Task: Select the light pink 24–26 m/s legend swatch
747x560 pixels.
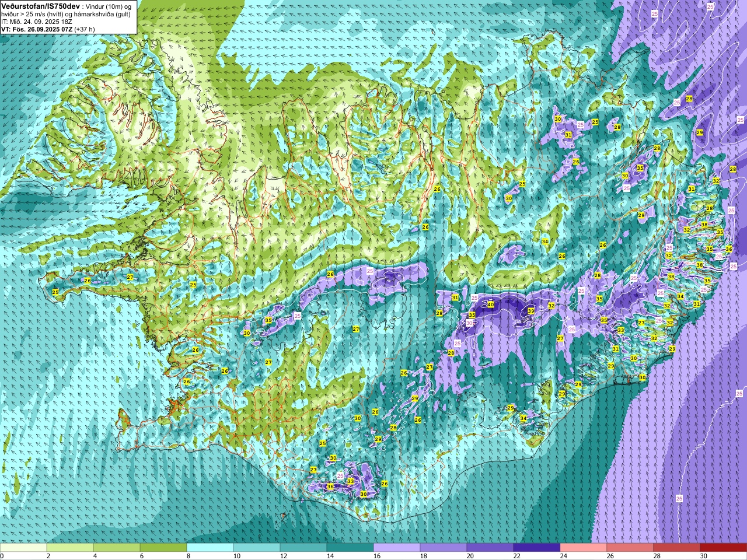Action: tap(584, 548)
